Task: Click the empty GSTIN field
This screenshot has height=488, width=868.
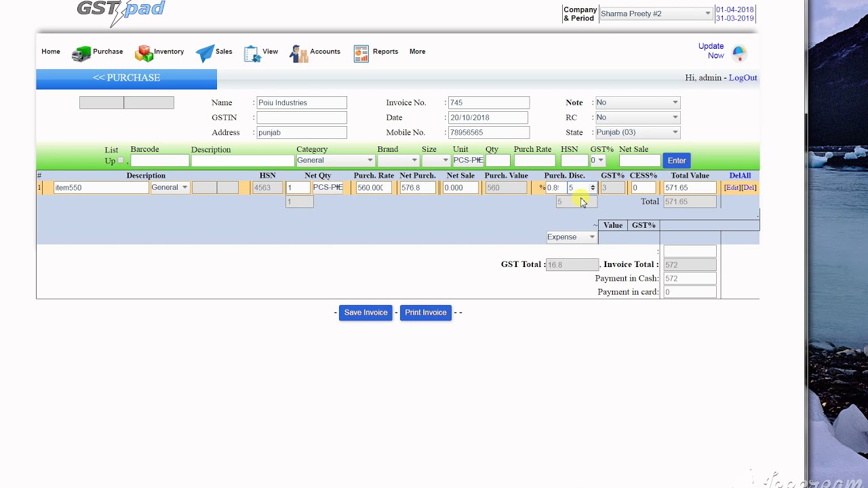Action: (x=302, y=117)
